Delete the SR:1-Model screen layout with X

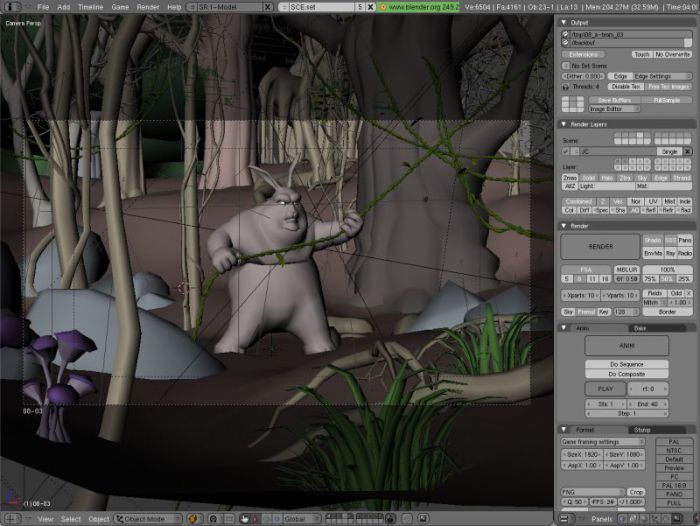click(x=267, y=7)
